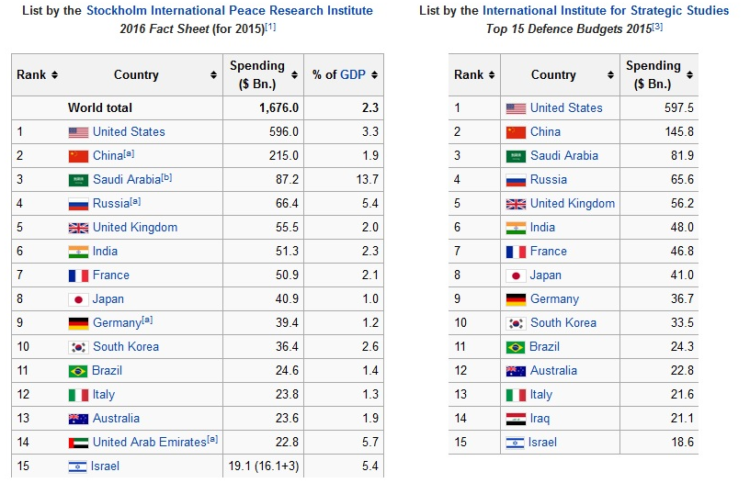The image size is (750, 483).
Task: Open Stockholm International Peace Research Institute link
Action: point(229,11)
